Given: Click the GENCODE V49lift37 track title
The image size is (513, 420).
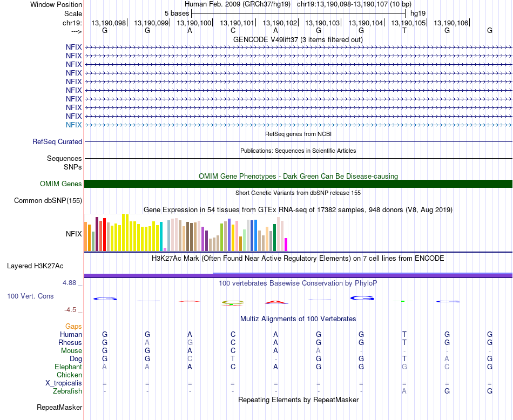Looking at the screenshot, I should click(x=298, y=39).
